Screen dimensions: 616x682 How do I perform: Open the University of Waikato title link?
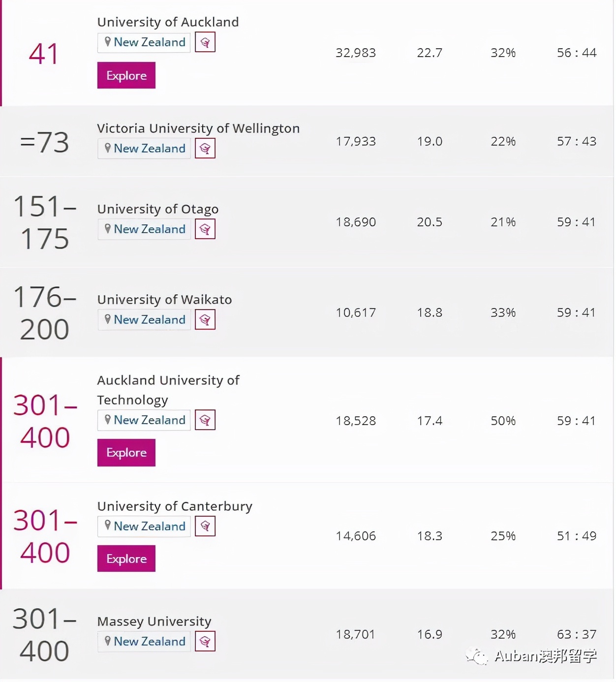pyautogui.click(x=164, y=300)
